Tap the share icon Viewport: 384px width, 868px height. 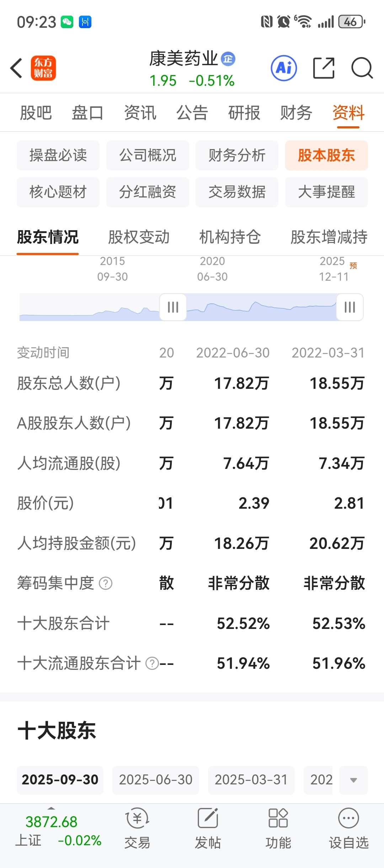coord(324,68)
